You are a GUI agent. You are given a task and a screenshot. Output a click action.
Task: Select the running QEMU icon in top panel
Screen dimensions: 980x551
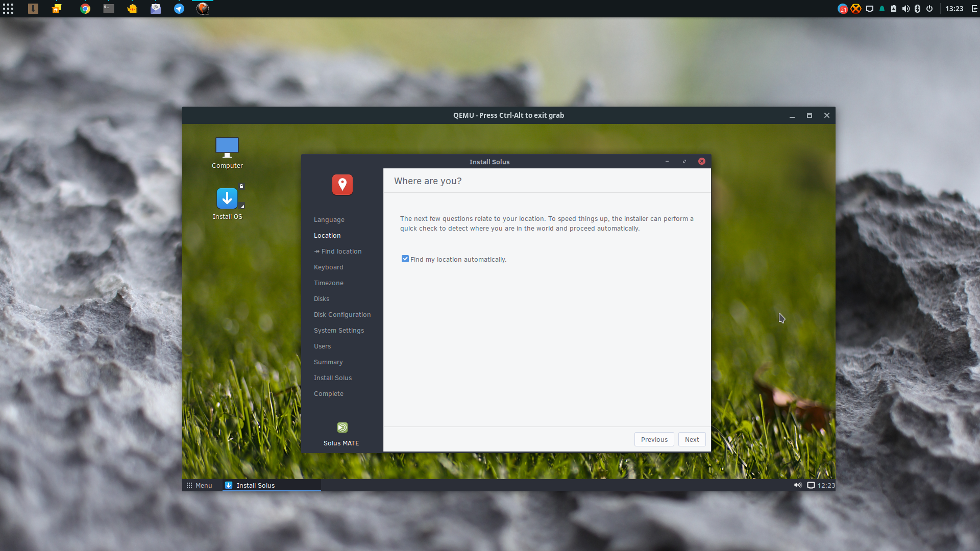203,9
